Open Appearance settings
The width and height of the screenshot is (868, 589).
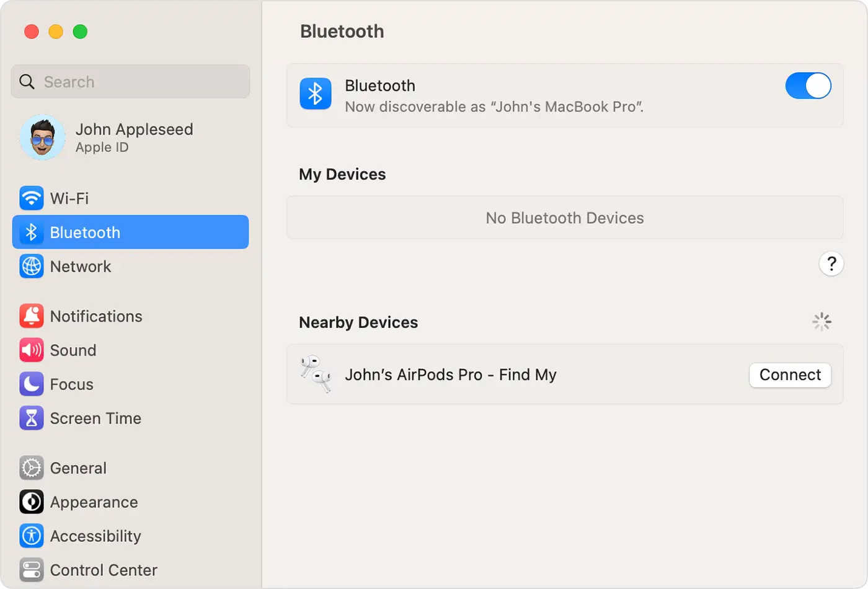pos(93,502)
